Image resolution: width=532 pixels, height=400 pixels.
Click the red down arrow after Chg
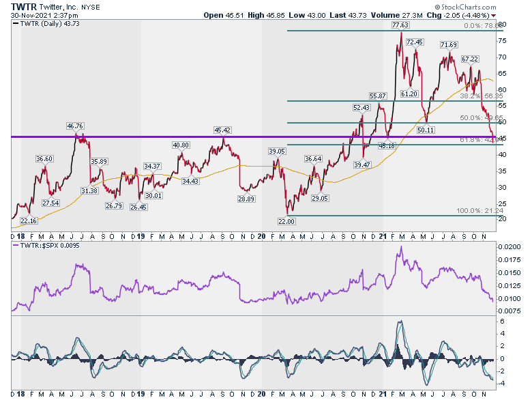click(x=493, y=16)
